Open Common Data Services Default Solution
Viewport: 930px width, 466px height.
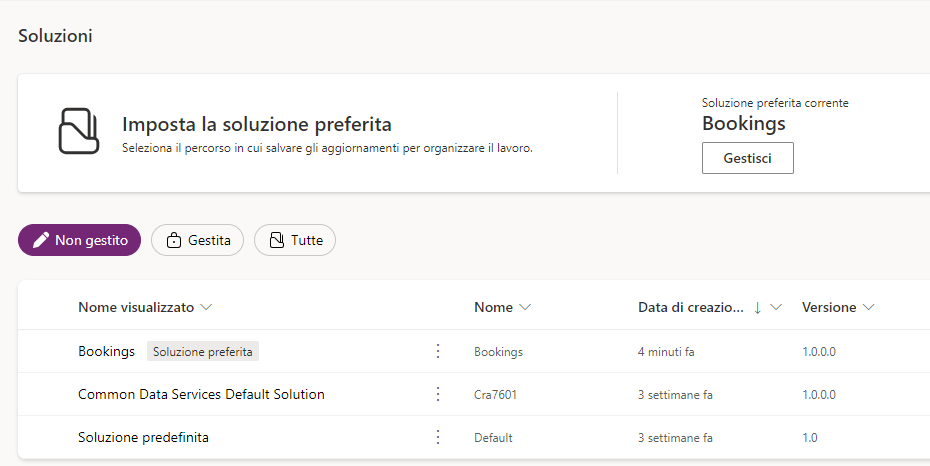point(201,394)
